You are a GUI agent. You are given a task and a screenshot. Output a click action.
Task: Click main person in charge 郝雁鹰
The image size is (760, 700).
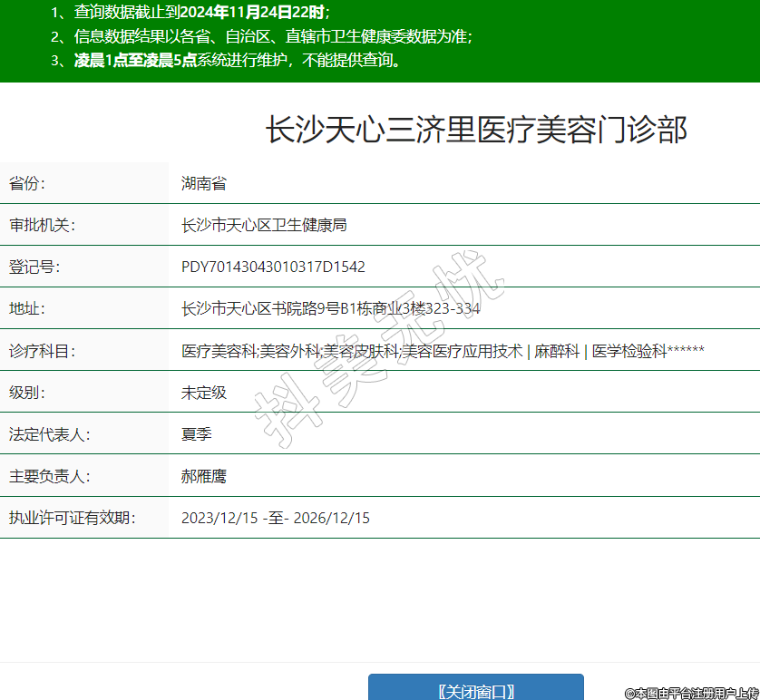203,476
